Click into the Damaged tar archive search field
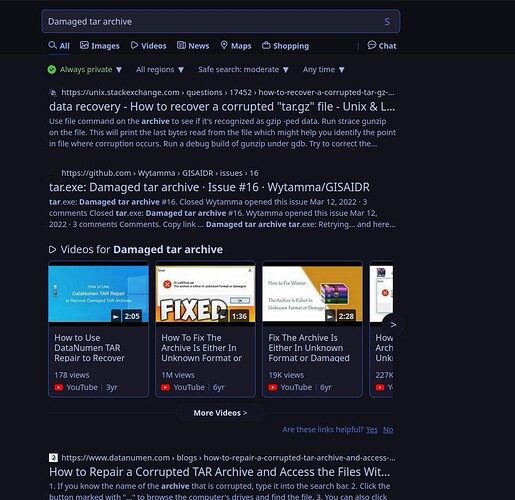The image size is (515, 500). (x=213, y=22)
